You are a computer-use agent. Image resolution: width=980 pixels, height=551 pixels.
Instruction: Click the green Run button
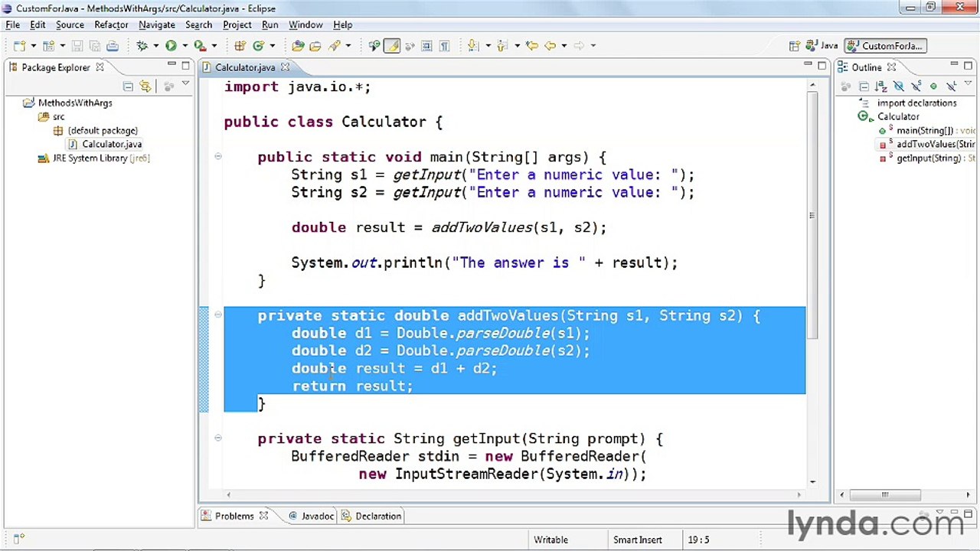point(171,46)
